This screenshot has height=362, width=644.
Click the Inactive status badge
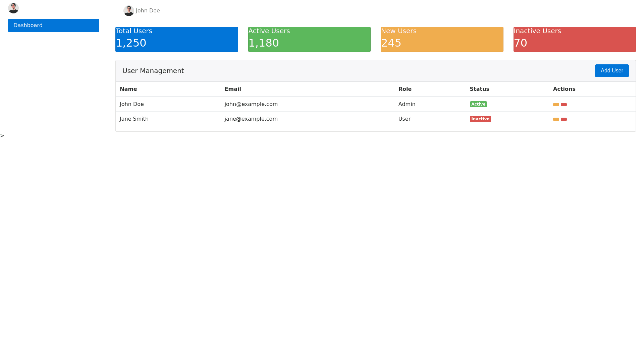click(480, 119)
